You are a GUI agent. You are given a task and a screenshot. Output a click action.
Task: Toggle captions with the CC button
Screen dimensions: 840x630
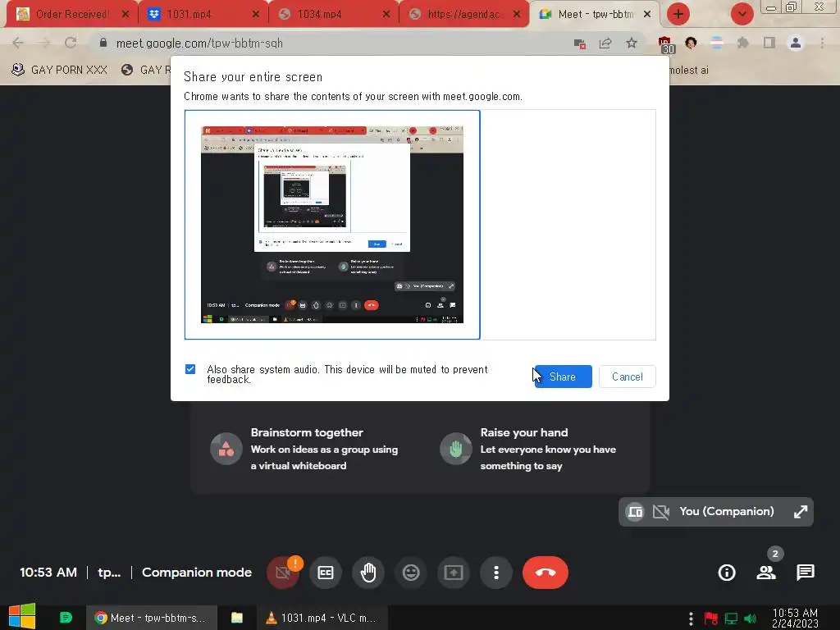tap(325, 572)
